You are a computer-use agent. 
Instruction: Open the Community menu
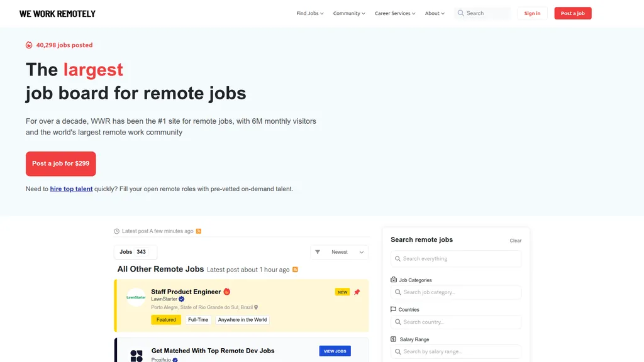click(x=349, y=13)
